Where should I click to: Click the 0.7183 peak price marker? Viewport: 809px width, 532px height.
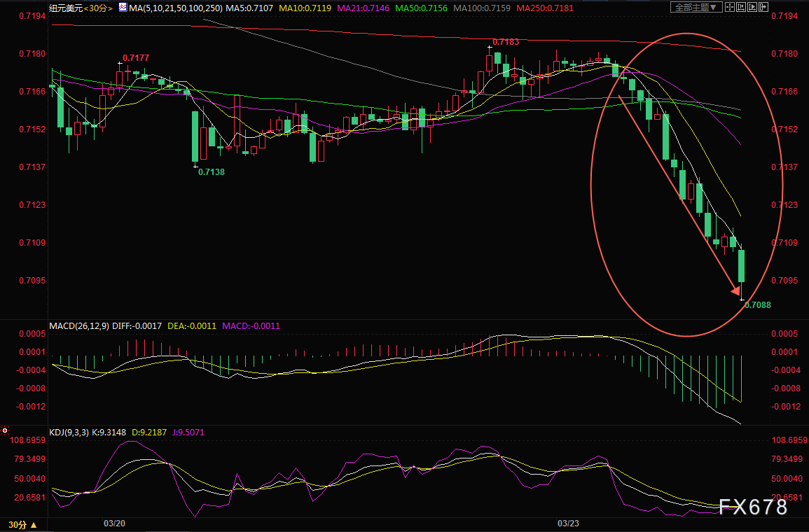pos(506,42)
